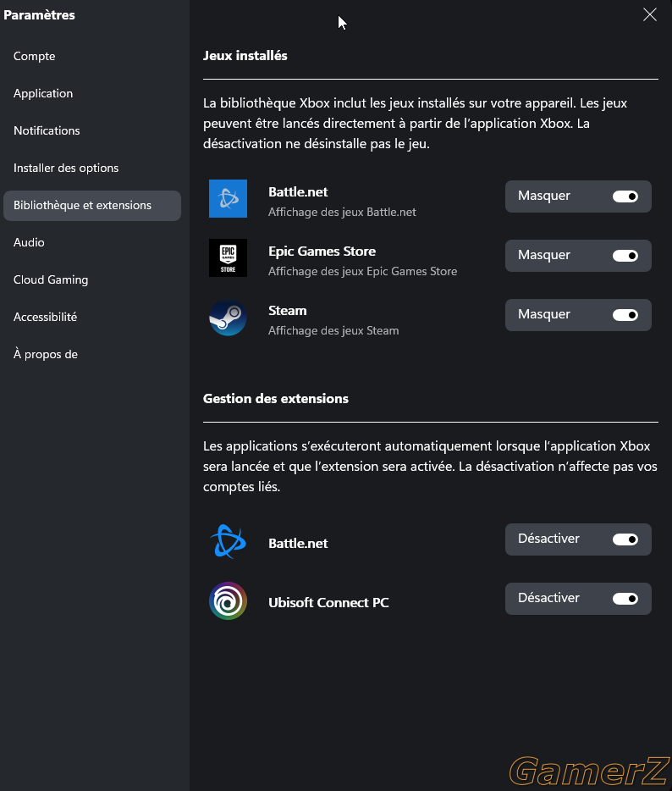Open the Application settings section

92,93
